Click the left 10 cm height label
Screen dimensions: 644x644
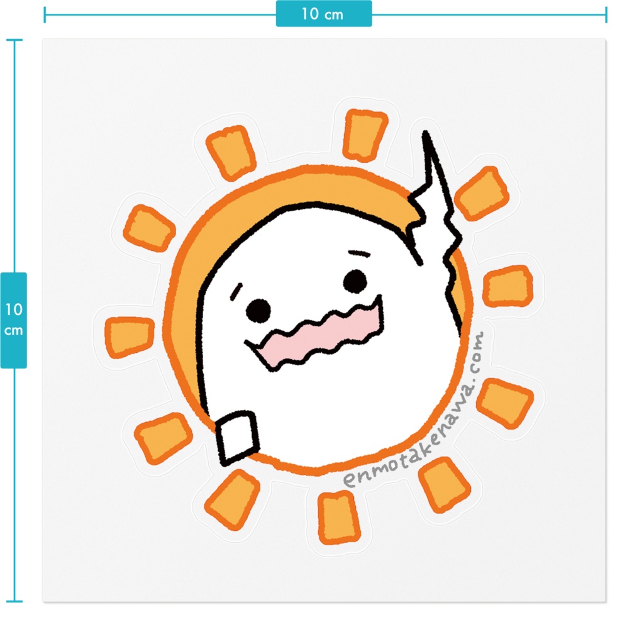[x=14, y=320]
